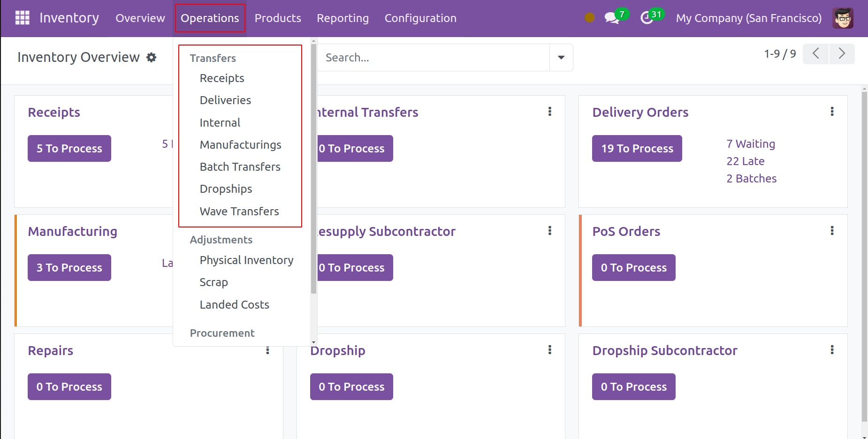Expand the search options dropdown arrow
868x439 pixels.
(561, 58)
